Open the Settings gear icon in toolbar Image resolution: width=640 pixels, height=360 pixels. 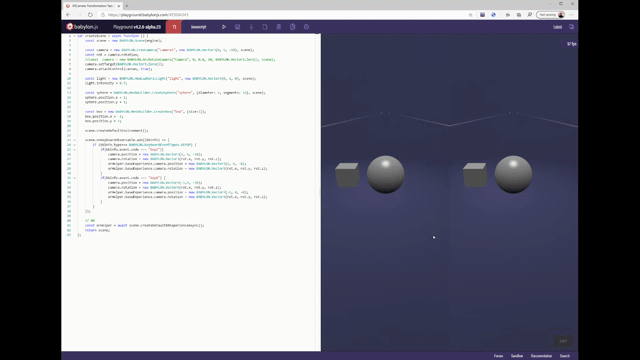click(306, 27)
